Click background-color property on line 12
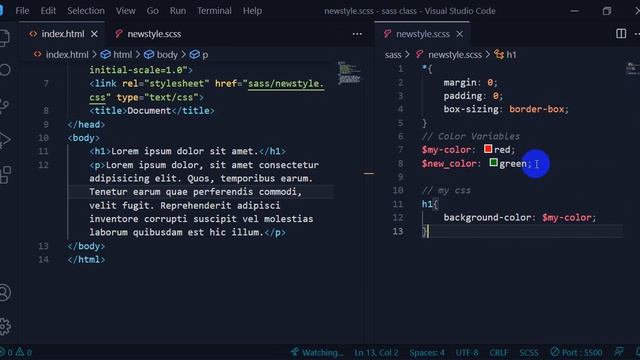The width and height of the screenshot is (640, 360). (487, 218)
